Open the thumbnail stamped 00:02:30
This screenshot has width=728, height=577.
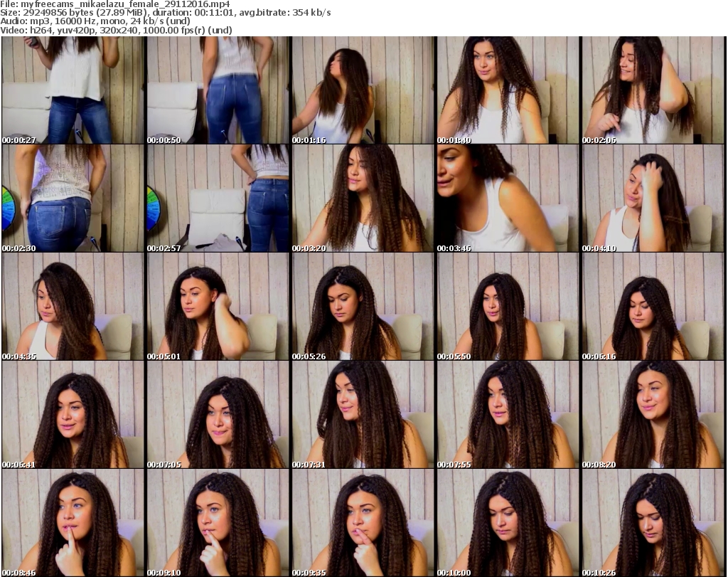click(73, 198)
